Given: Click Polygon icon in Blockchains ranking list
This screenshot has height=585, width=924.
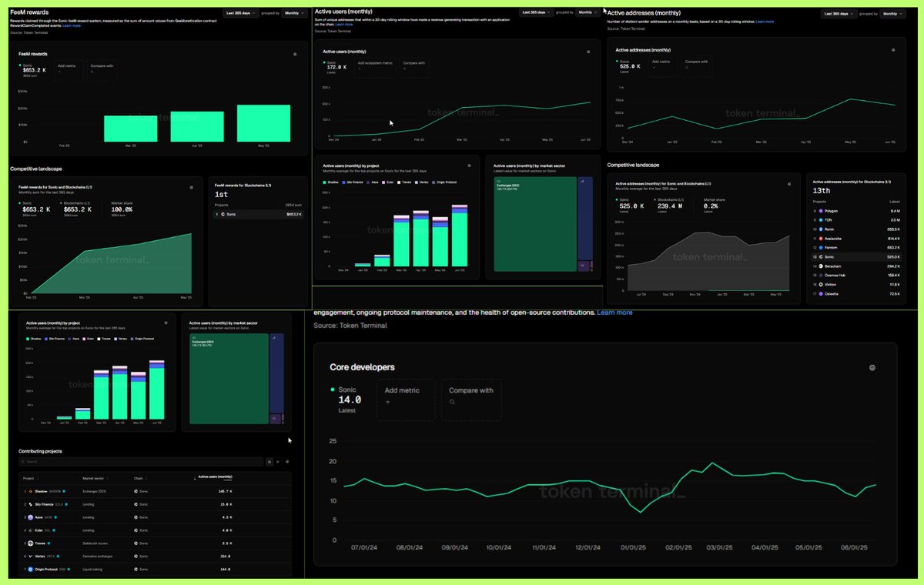Looking at the screenshot, I should coord(822,210).
